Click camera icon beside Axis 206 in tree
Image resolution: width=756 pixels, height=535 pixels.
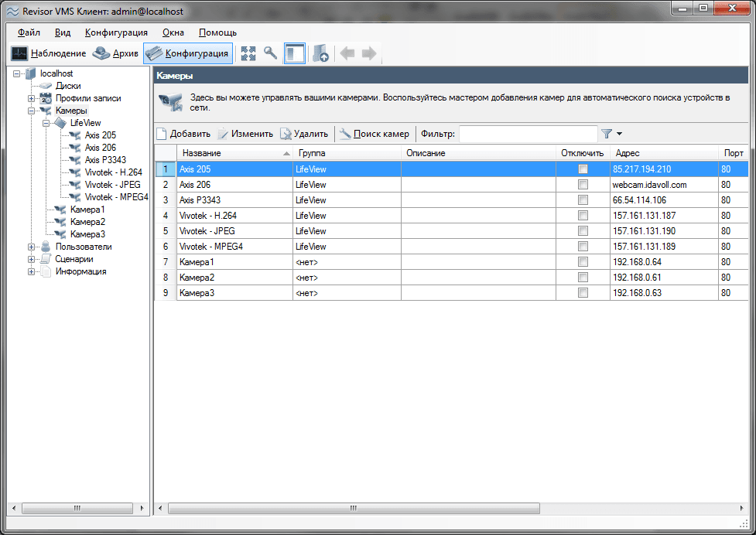point(75,148)
